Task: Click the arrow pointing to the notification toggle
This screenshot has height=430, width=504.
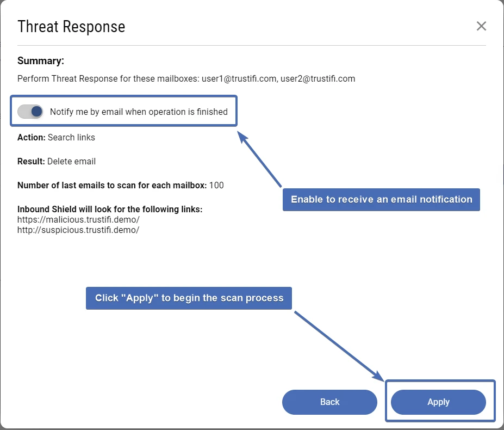Action: point(260,159)
